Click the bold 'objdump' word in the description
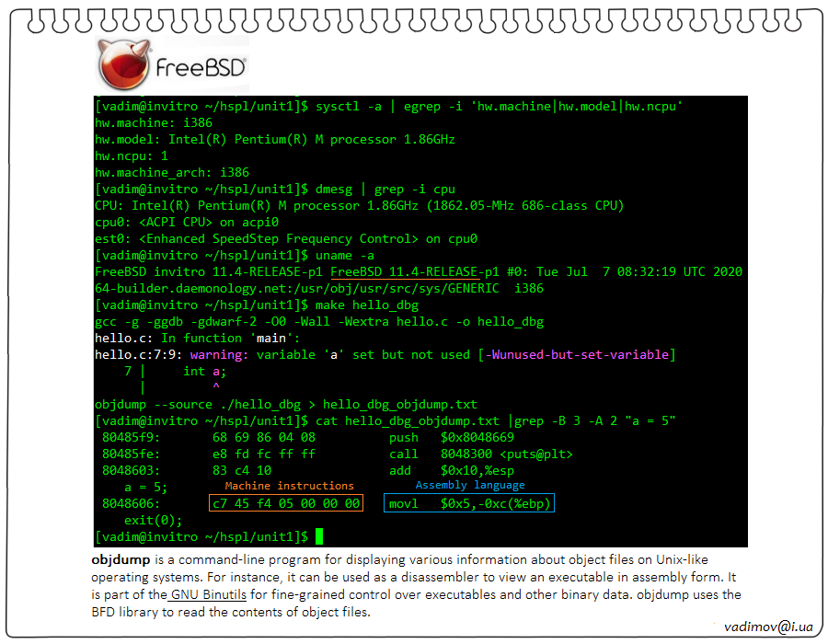The image size is (828, 644). 114,559
